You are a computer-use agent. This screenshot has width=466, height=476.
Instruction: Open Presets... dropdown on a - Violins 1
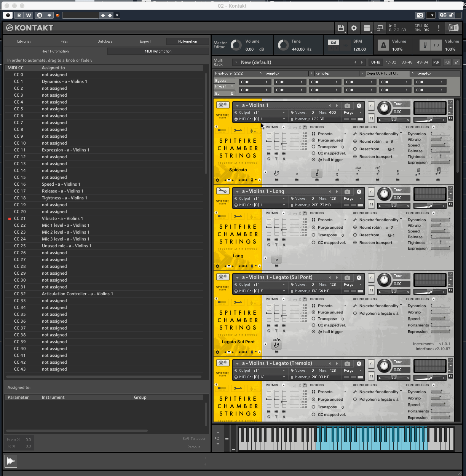pos(329,134)
